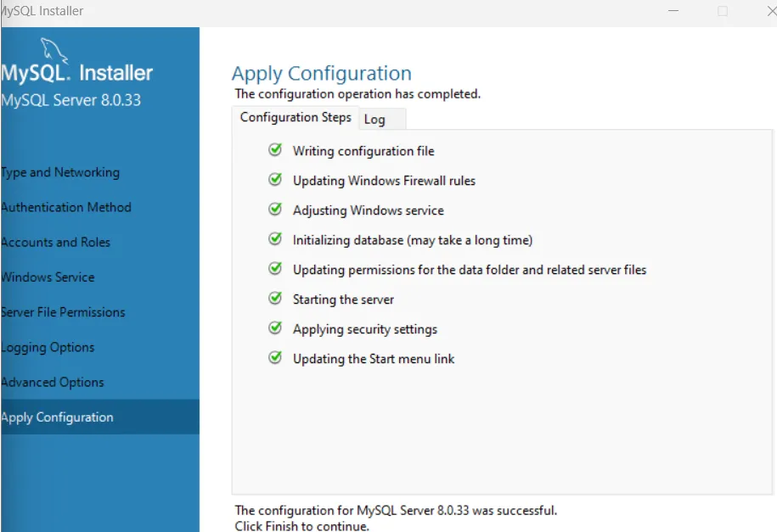Click green check beside Initializing database
This screenshot has width=777, height=532.
coord(275,238)
